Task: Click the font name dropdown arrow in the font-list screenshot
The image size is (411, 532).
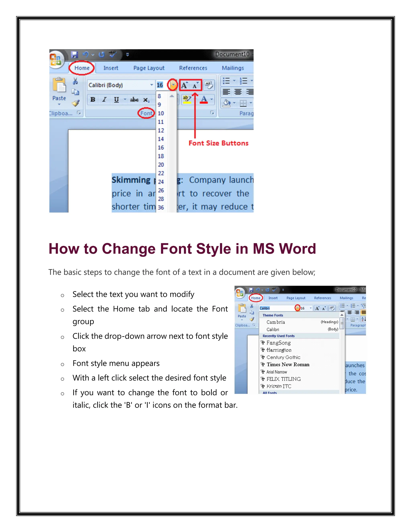Action: [297, 308]
